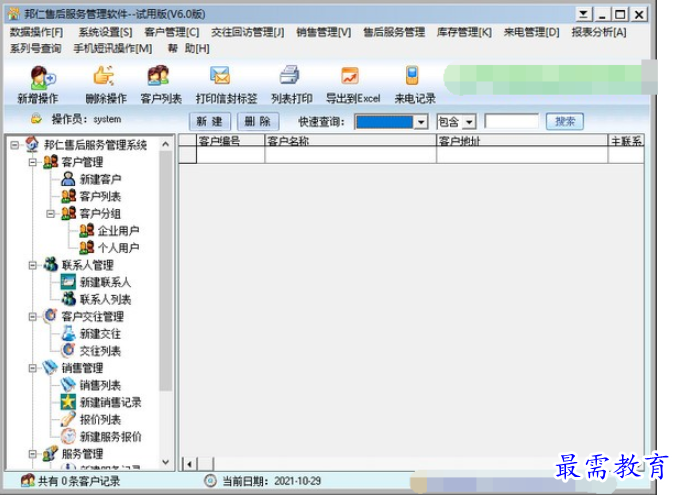Open 联系人列表 in the tree

(x=105, y=299)
